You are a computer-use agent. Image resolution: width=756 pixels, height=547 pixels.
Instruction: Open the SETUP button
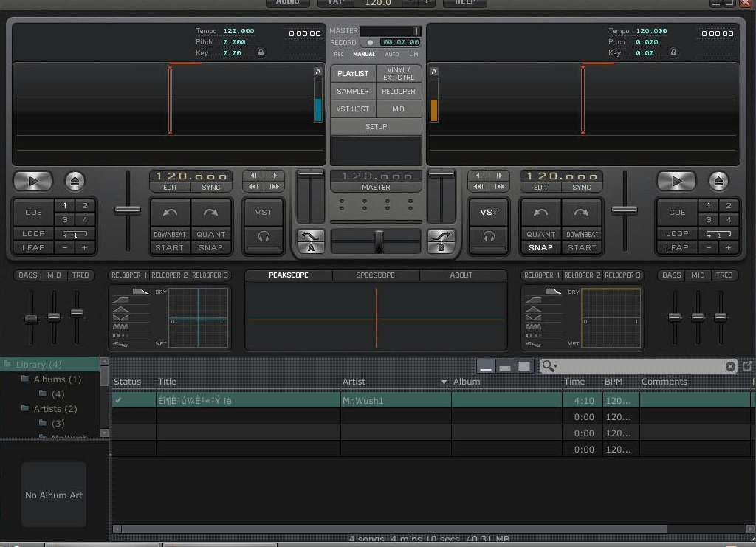376,127
